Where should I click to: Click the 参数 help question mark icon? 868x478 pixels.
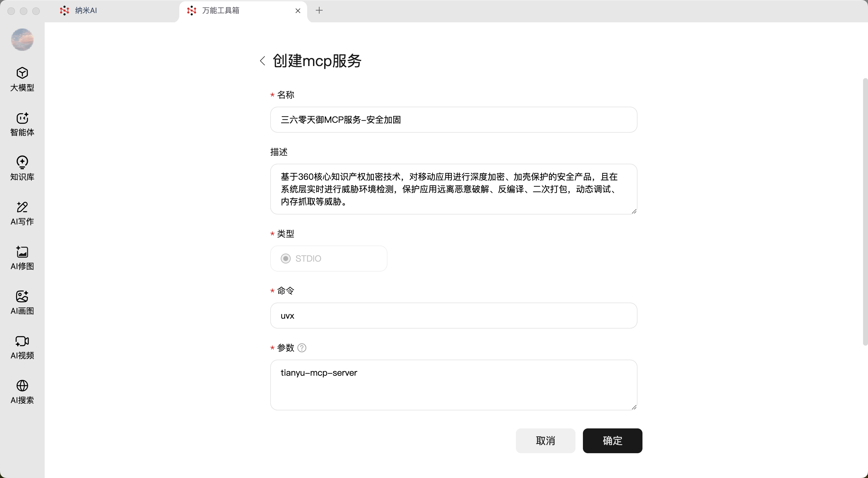point(302,348)
